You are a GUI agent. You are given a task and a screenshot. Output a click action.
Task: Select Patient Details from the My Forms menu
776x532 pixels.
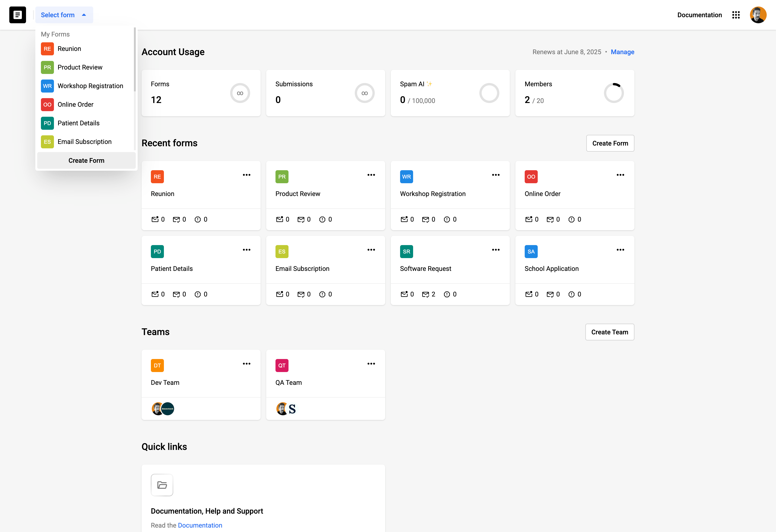tap(79, 123)
